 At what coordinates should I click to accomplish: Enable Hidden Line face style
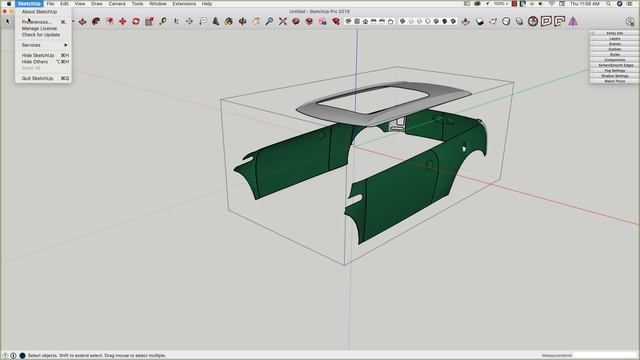(427, 21)
